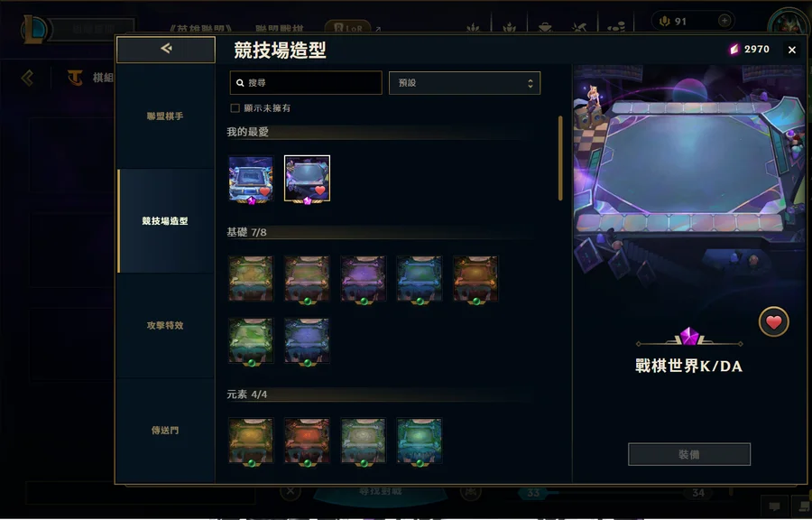
Task: Click the arena list scrollbar
Action: click(x=560, y=158)
